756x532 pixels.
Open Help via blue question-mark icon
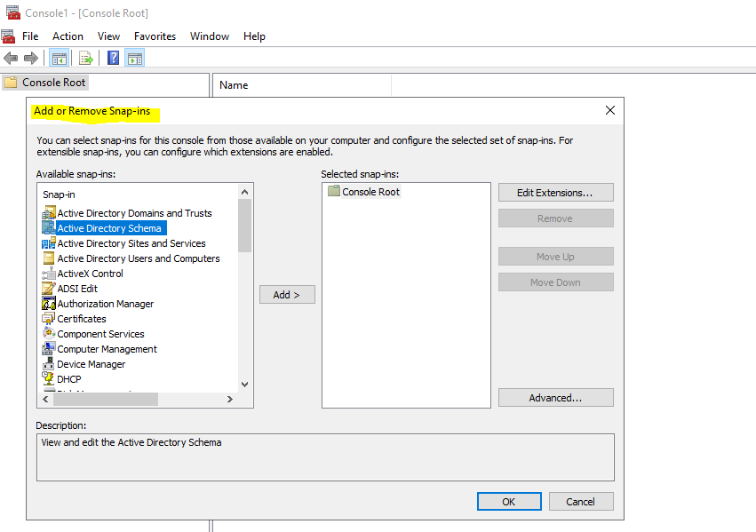coord(114,59)
